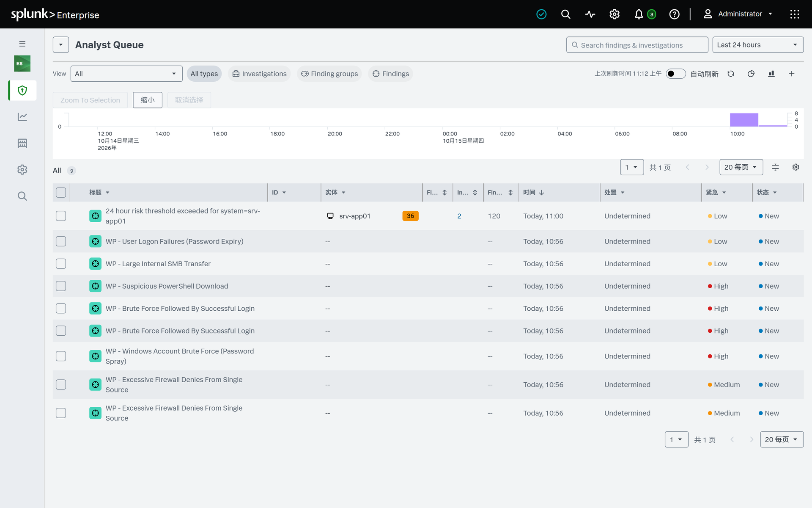Image resolution: width=812 pixels, height=508 pixels.
Task: Open the ES app icon in sidebar
Action: point(22,63)
